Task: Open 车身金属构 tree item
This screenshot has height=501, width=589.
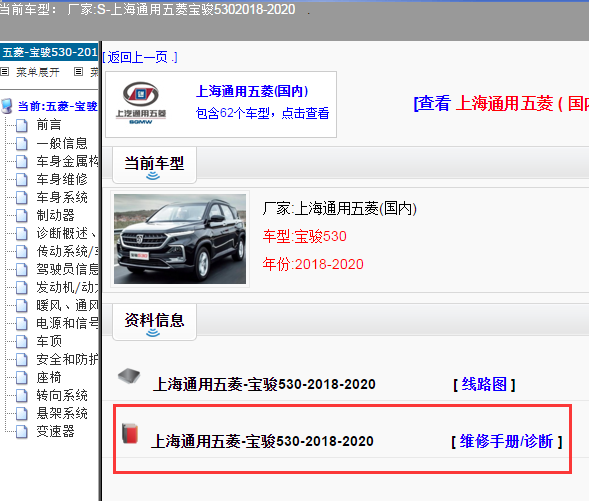Action: [67, 161]
